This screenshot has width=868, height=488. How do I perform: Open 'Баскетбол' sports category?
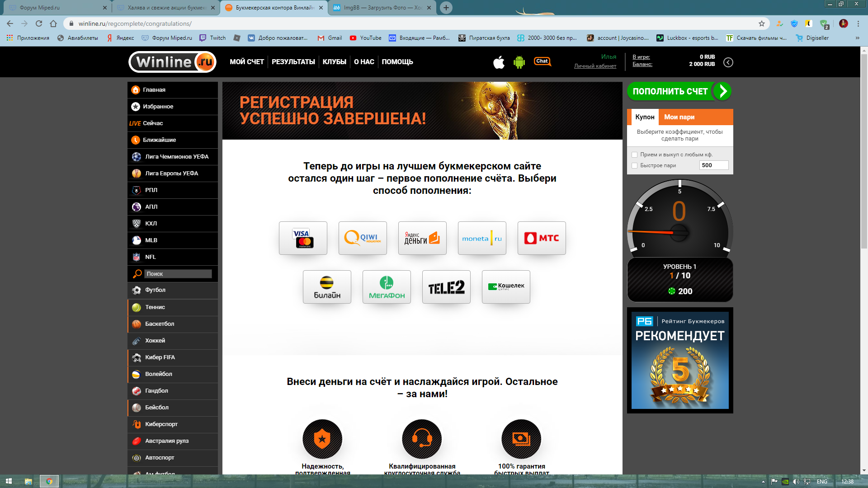(x=173, y=324)
